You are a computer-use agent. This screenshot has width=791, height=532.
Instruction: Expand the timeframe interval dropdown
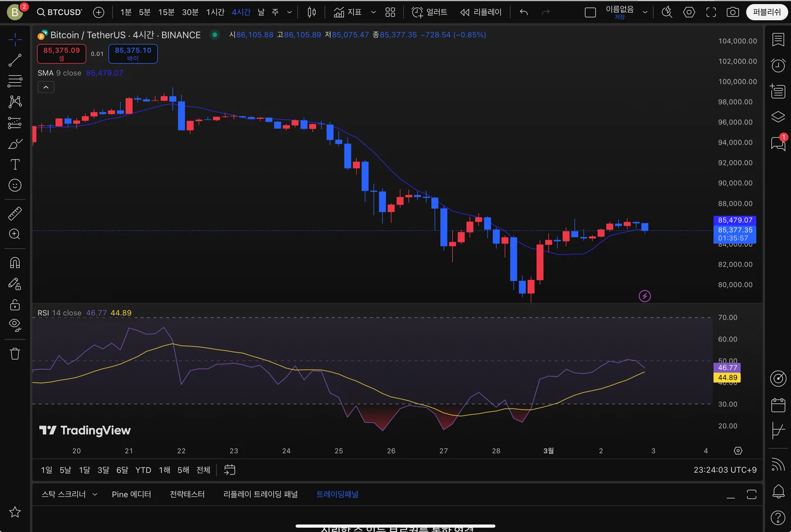pos(289,12)
